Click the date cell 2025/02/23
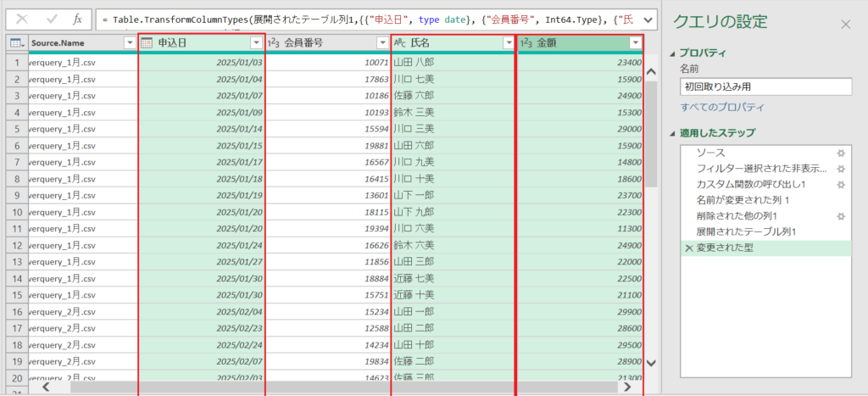The height and width of the screenshot is (396, 868). point(202,328)
